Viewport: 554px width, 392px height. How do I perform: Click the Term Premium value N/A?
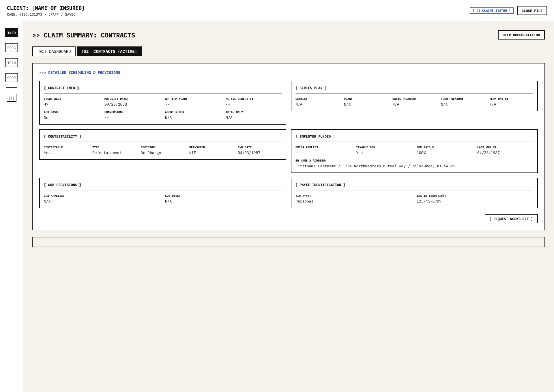tap(444, 104)
